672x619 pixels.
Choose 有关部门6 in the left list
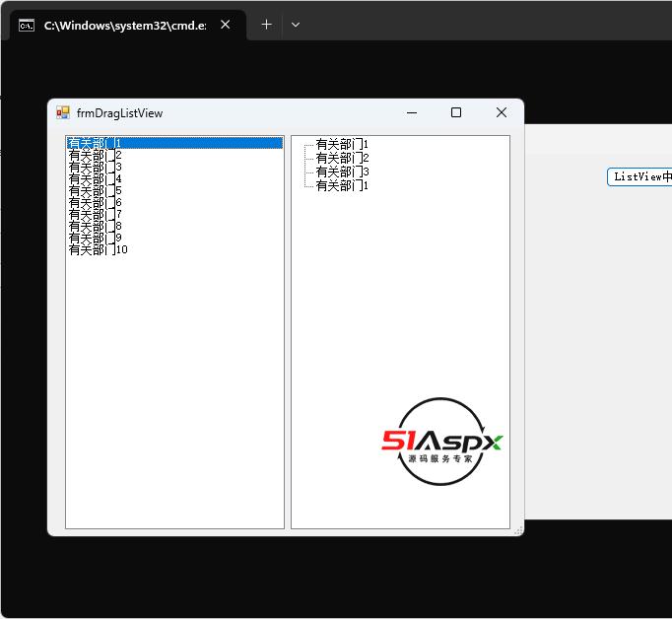(x=95, y=202)
